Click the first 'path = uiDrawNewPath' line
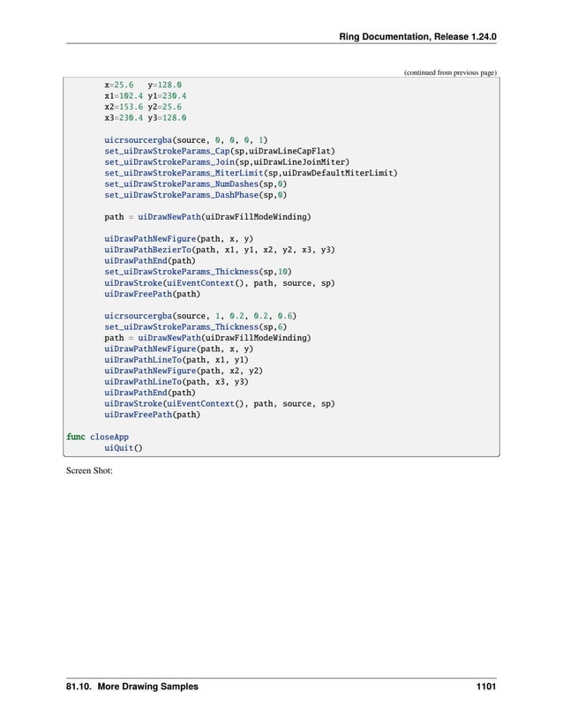Viewport: 563px width, 728px height. point(207,217)
